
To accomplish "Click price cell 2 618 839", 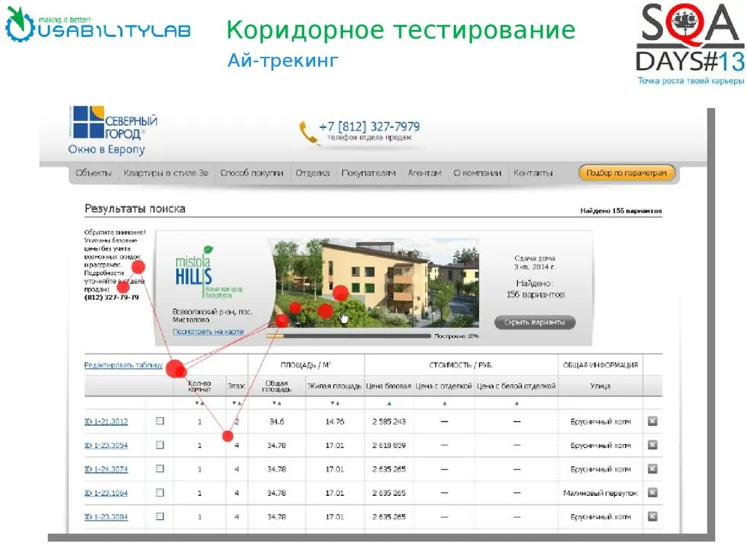I will tap(390, 446).
